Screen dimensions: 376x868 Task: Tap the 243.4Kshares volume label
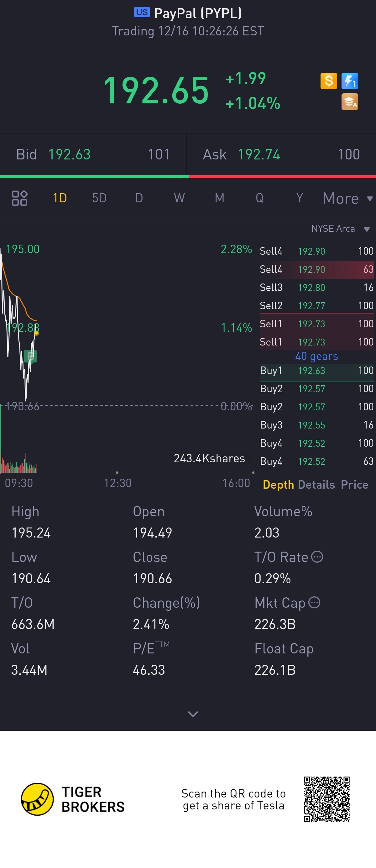tap(209, 458)
